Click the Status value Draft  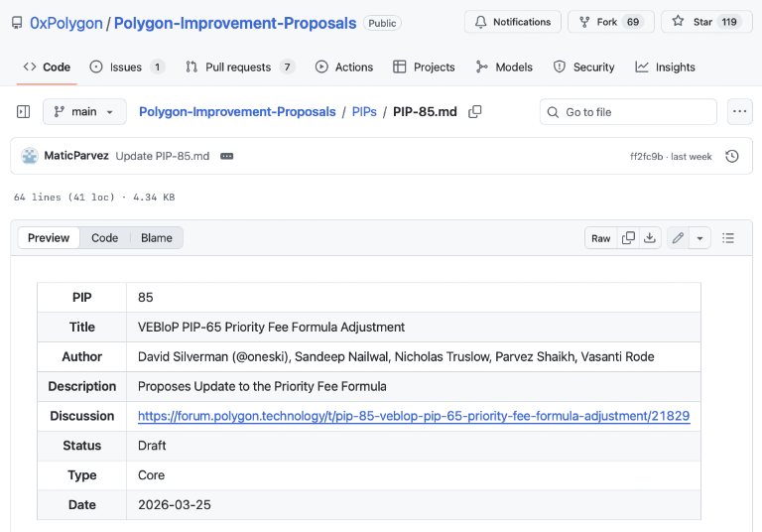152,446
